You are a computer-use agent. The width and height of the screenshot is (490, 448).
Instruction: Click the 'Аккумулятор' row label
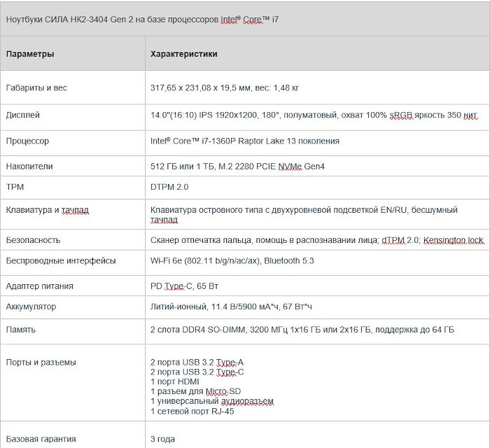click(31, 307)
